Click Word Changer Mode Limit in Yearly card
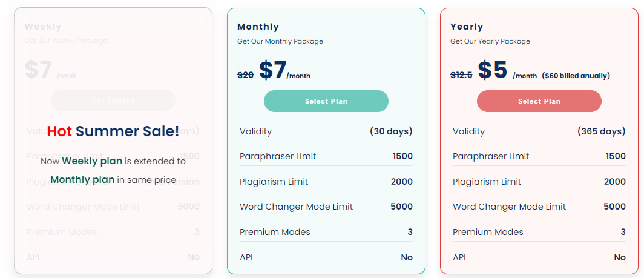The image size is (644, 278). (x=509, y=207)
